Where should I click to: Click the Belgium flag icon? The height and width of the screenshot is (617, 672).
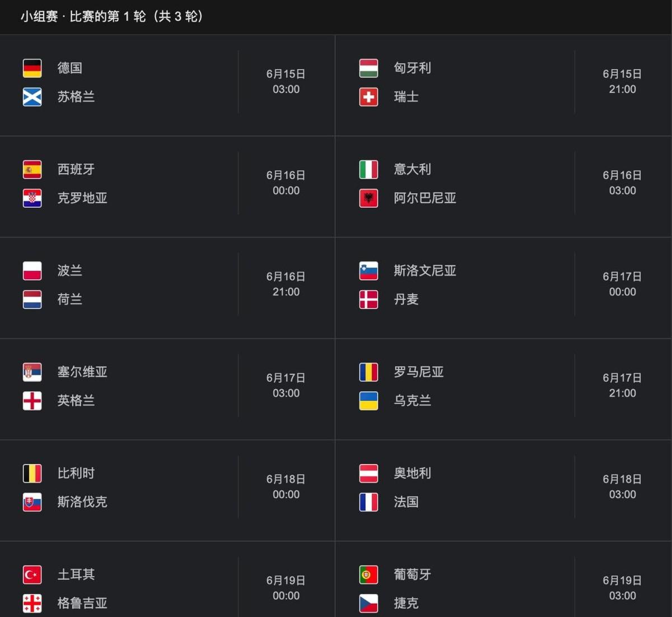pyautogui.click(x=32, y=474)
